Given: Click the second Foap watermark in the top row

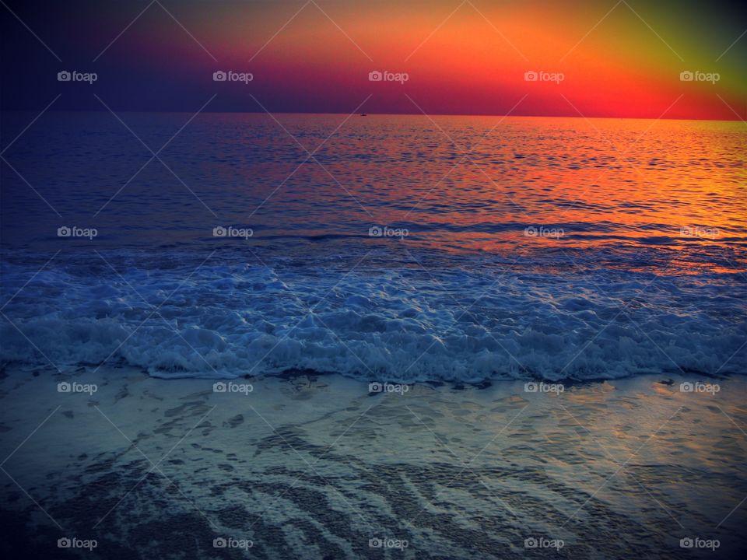Looking at the screenshot, I should (233, 77).
